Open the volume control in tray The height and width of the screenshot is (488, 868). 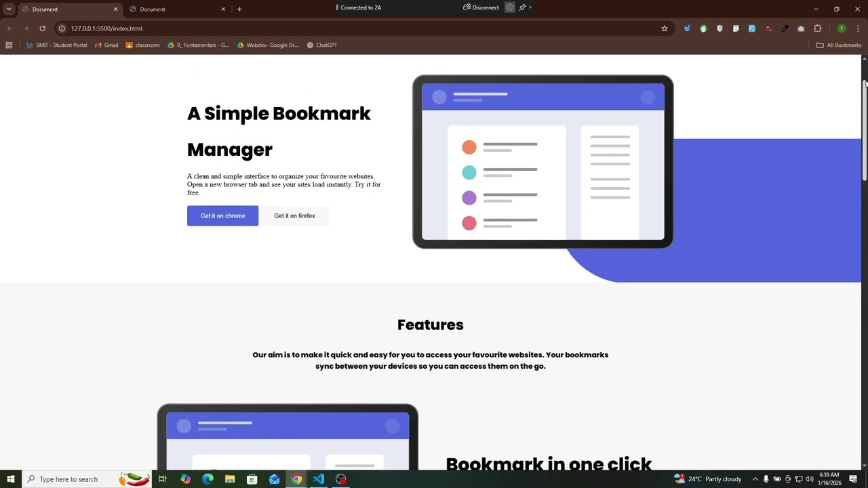[809, 479]
